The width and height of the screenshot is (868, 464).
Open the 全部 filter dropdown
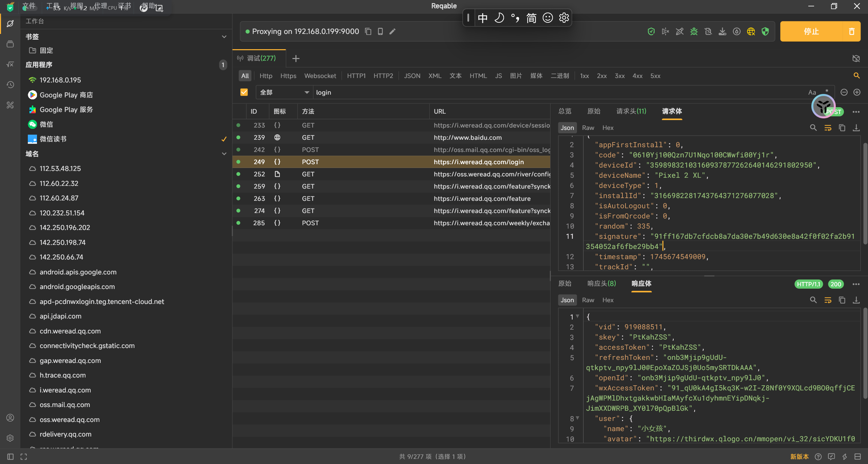(x=284, y=92)
